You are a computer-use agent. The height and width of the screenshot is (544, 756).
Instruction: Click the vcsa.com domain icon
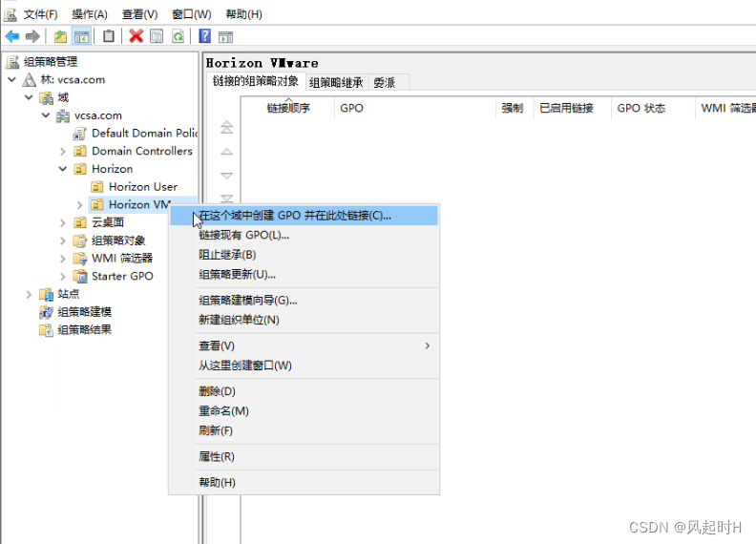(63, 115)
